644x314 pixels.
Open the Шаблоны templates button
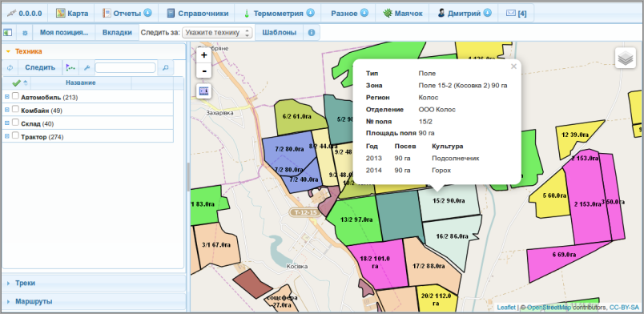click(x=279, y=33)
